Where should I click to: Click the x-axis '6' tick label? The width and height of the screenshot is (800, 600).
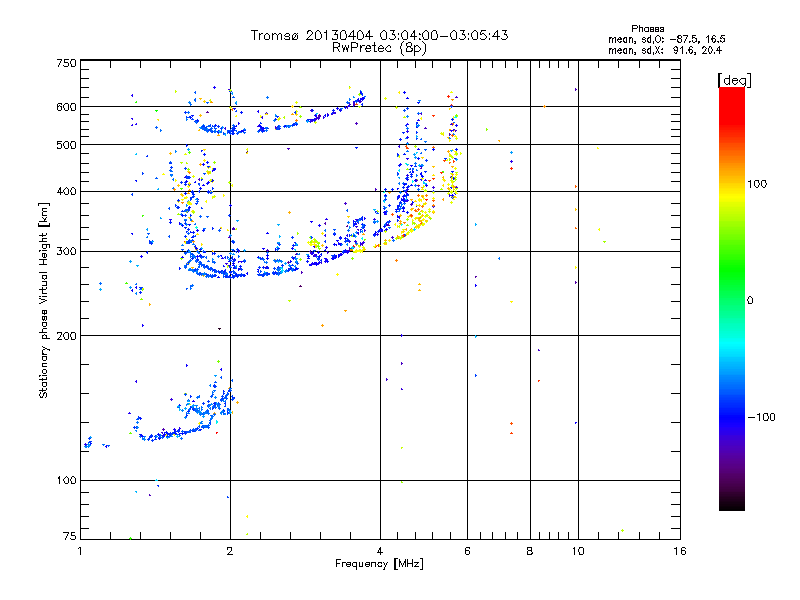point(467,551)
